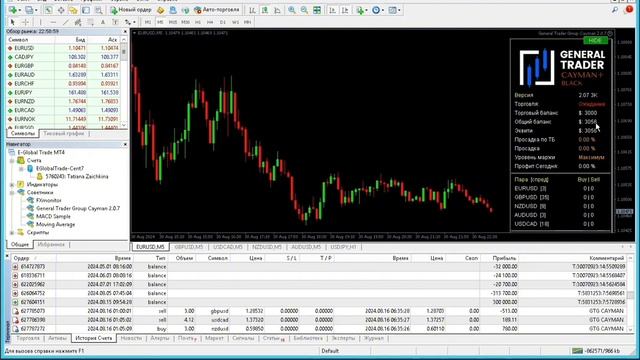Expand the Скрипты tree node
Viewport: 640px width, 360px height.
12,232
